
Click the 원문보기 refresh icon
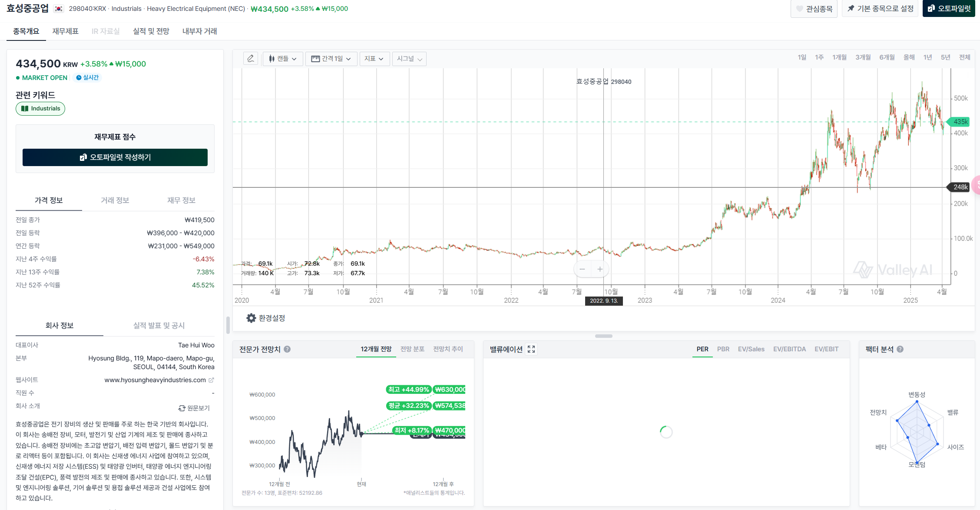pos(182,408)
